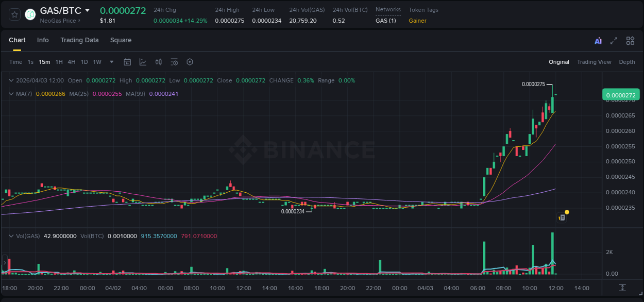Open the candlestick comparison tool
644x302 pixels.
pyautogui.click(x=158, y=62)
